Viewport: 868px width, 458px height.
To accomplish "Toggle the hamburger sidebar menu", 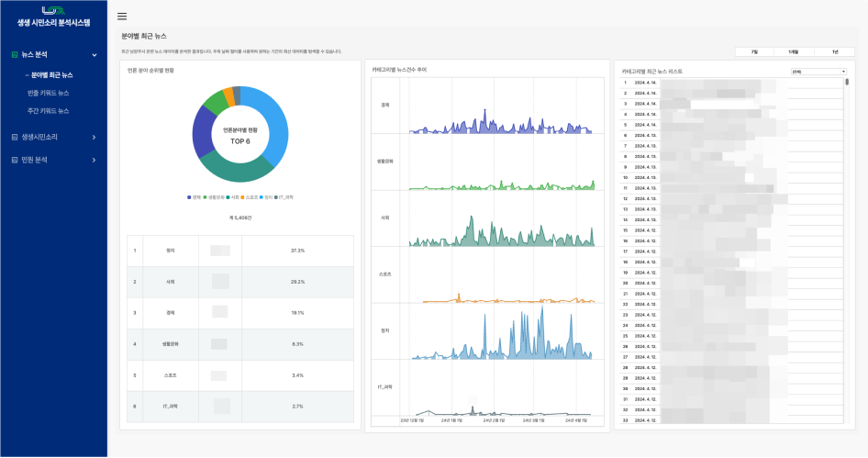I will 122,16.
